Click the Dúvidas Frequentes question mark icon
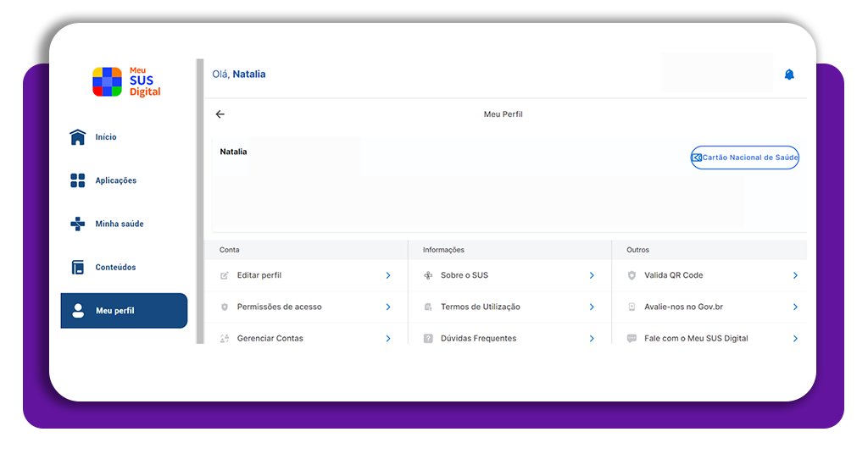This screenshot has width=868, height=454. (x=428, y=339)
